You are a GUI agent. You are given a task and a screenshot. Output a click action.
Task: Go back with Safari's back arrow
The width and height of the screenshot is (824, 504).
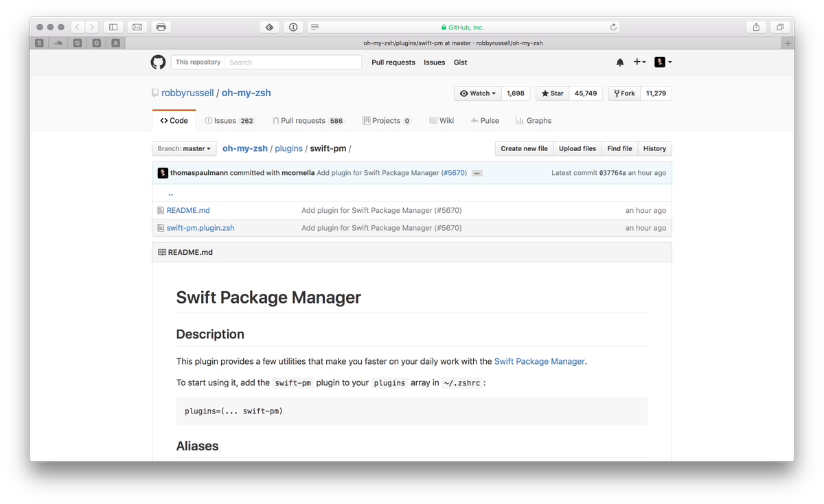point(78,27)
